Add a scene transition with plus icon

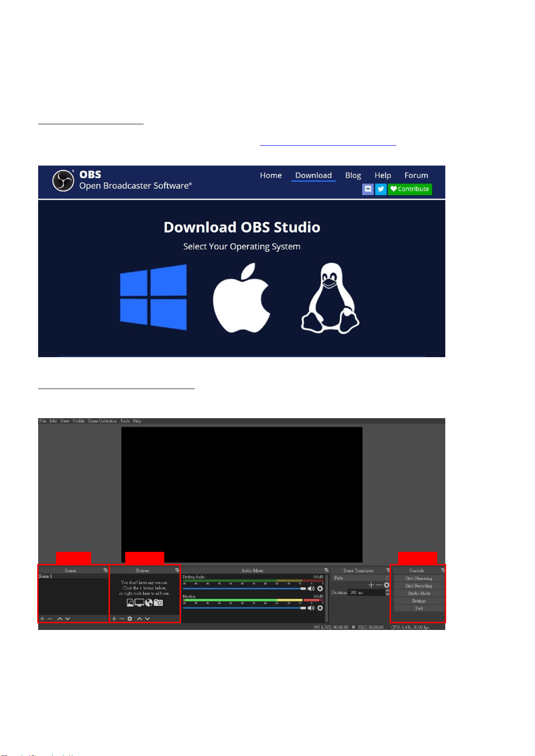[371, 585]
